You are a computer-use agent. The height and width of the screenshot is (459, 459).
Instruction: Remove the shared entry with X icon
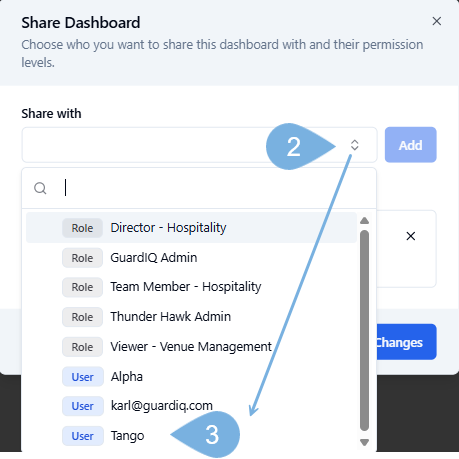[411, 236]
